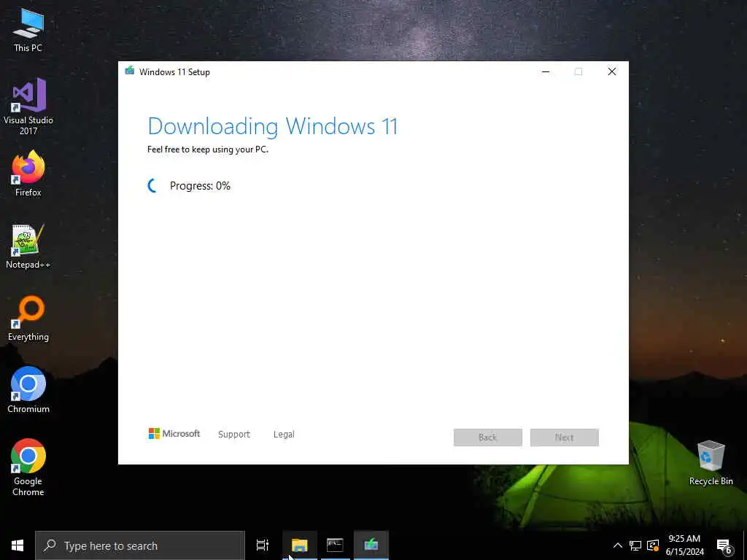The width and height of the screenshot is (747, 560).
Task: Click the Windows 11 Setup title bar icon
Action: click(130, 71)
